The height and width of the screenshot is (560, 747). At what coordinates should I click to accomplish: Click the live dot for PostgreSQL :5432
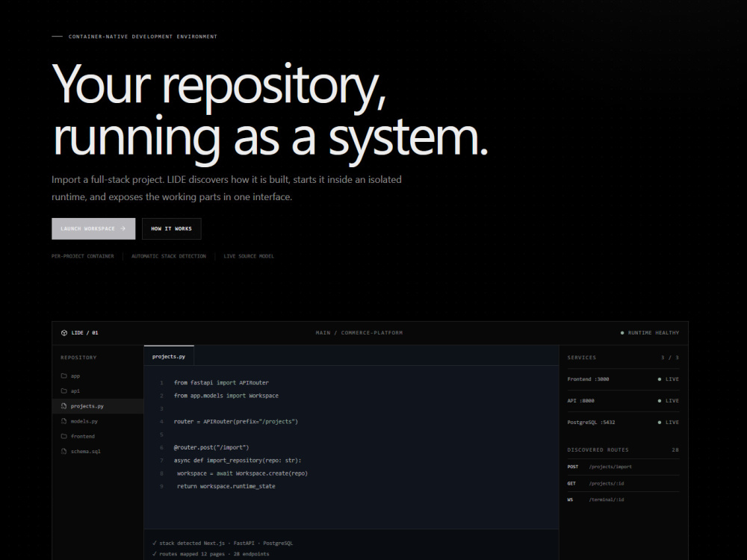(660, 423)
